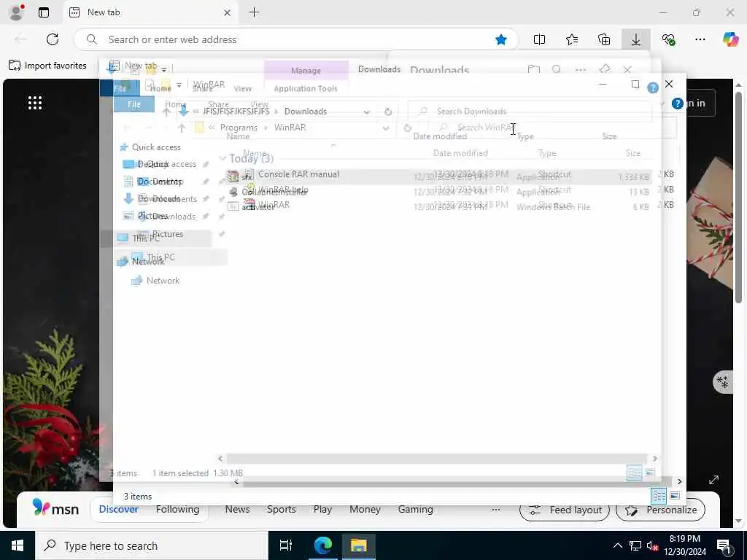Open Browser essentials heart icon
The image size is (747, 560).
click(x=668, y=39)
